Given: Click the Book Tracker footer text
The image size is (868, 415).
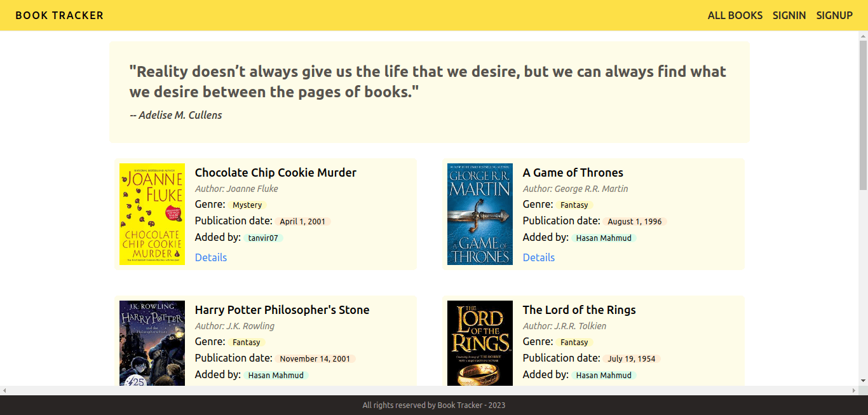Looking at the screenshot, I should tap(434, 405).
